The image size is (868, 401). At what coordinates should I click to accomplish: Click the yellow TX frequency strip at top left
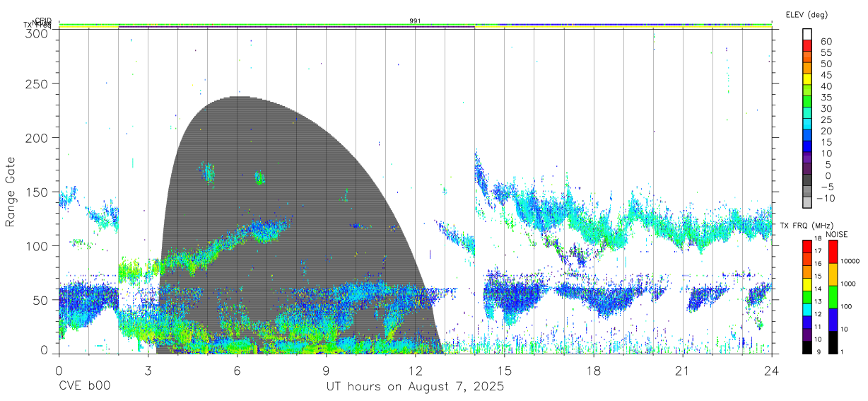(x=88, y=28)
